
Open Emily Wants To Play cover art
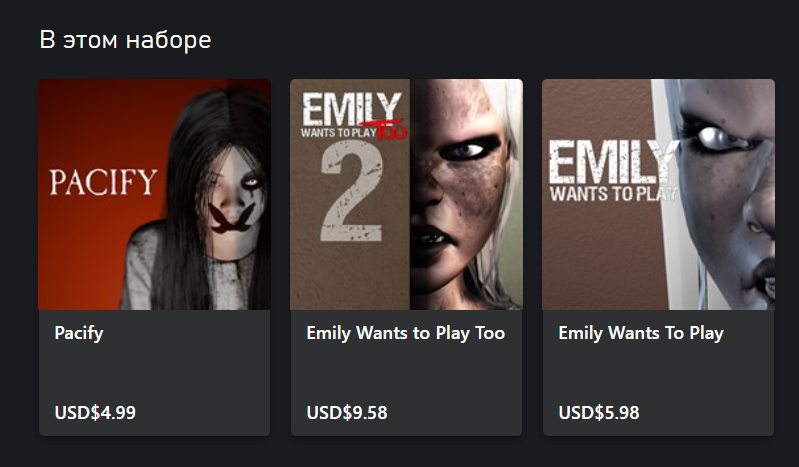(x=658, y=194)
